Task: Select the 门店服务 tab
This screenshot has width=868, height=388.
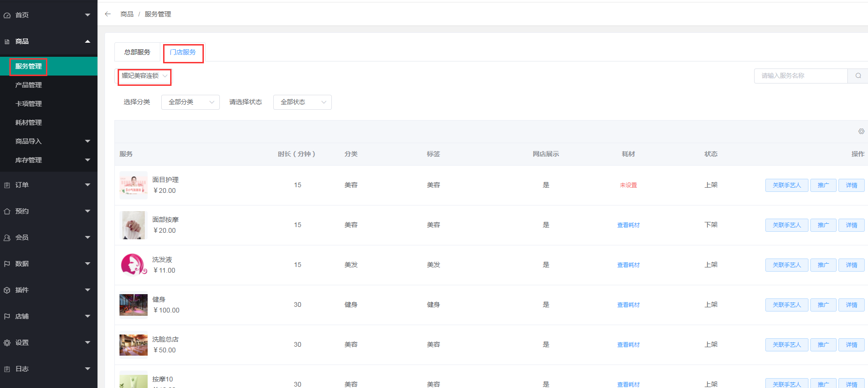Action: [183, 52]
